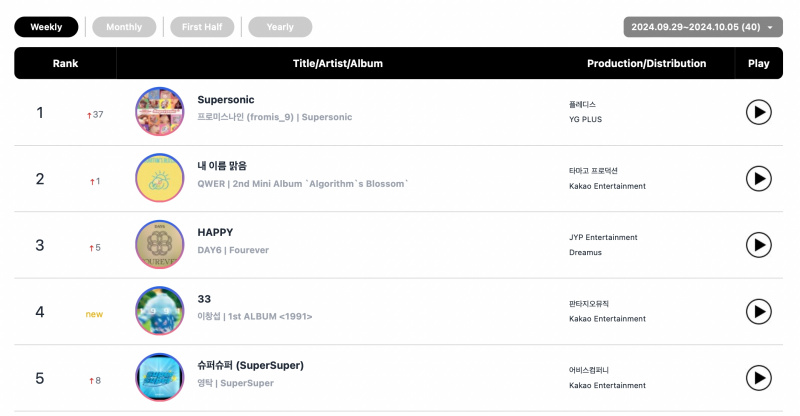Open the Supersonic album cover thumbnail

point(160,111)
